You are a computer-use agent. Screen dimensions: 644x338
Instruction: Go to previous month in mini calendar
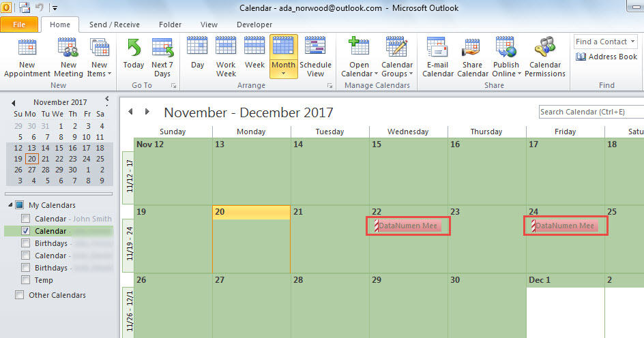12,102
